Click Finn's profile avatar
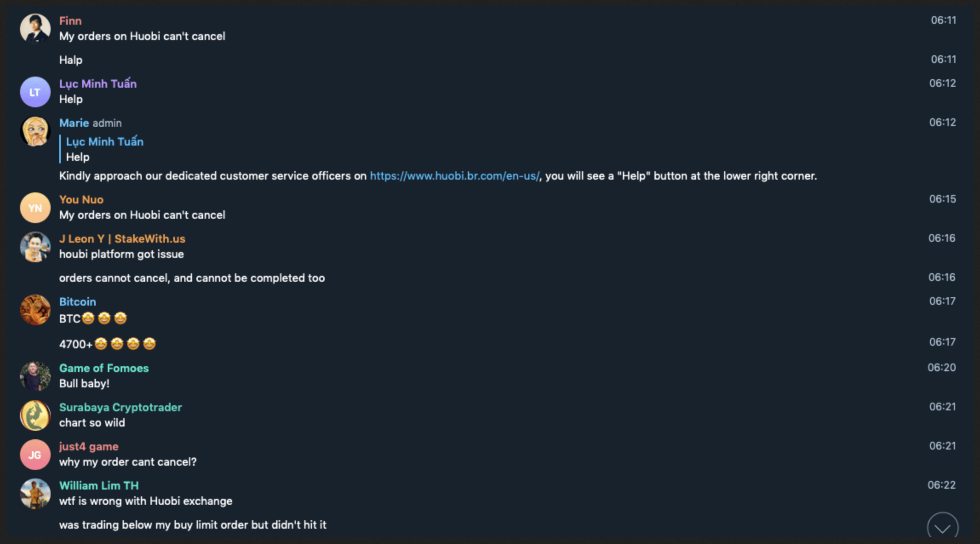The width and height of the screenshot is (980, 544). (35, 29)
